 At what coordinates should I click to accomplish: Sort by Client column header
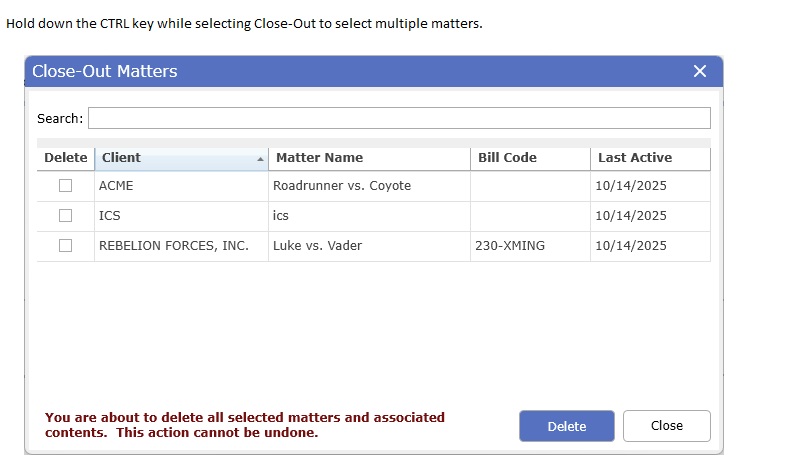(x=122, y=158)
